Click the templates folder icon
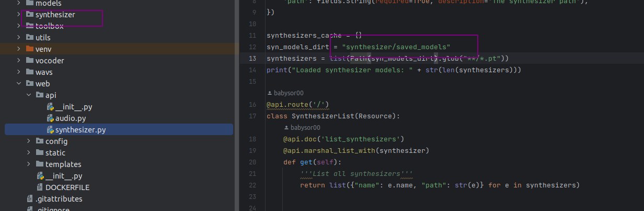The height and width of the screenshot is (211, 644). pyautogui.click(x=40, y=164)
